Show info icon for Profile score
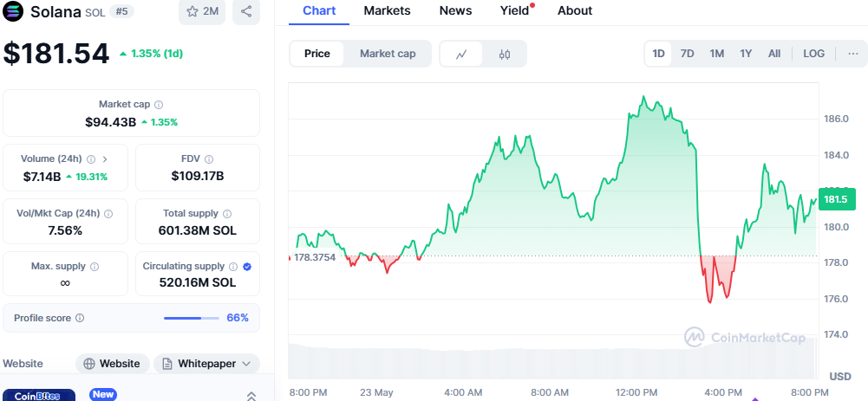 tap(80, 318)
